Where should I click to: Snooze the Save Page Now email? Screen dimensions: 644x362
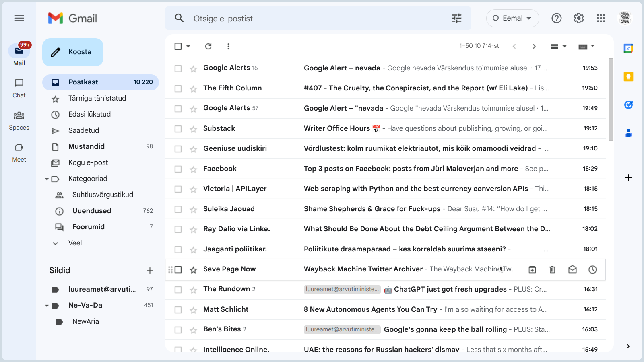pyautogui.click(x=592, y=269)
